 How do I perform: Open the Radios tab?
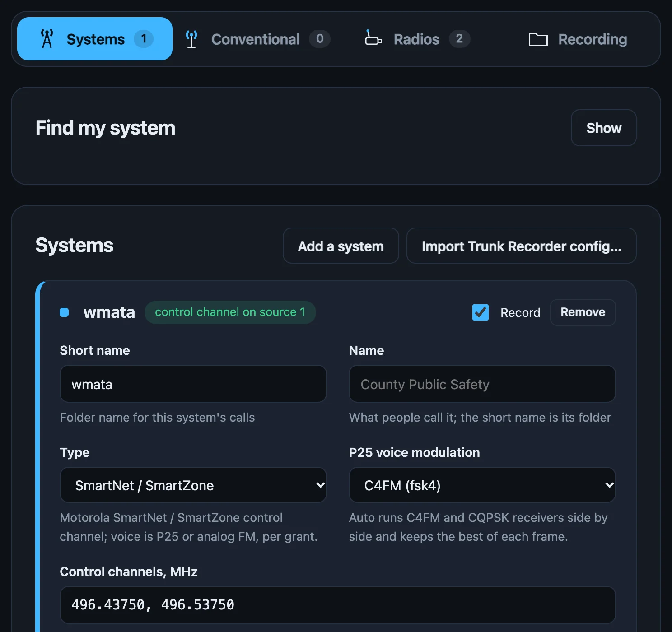coord(417,39)
